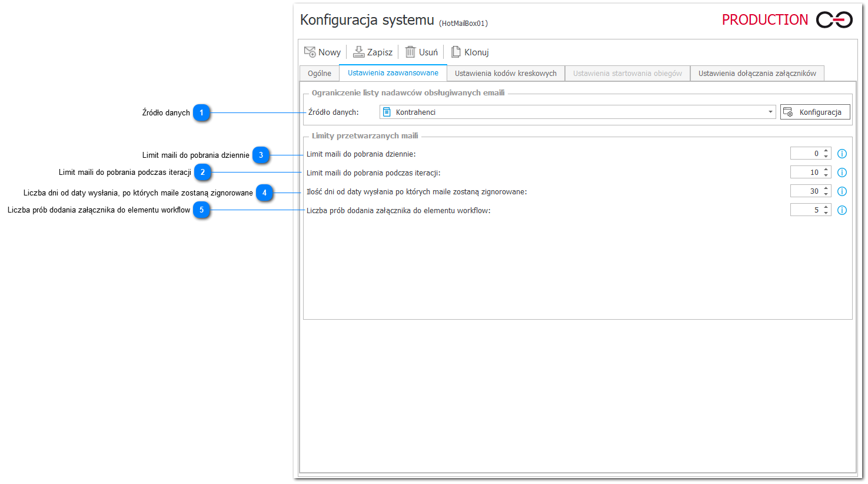Screen dimensions: 868x484
Task: Click the daily mail limit value field
Action: point(806,154)
